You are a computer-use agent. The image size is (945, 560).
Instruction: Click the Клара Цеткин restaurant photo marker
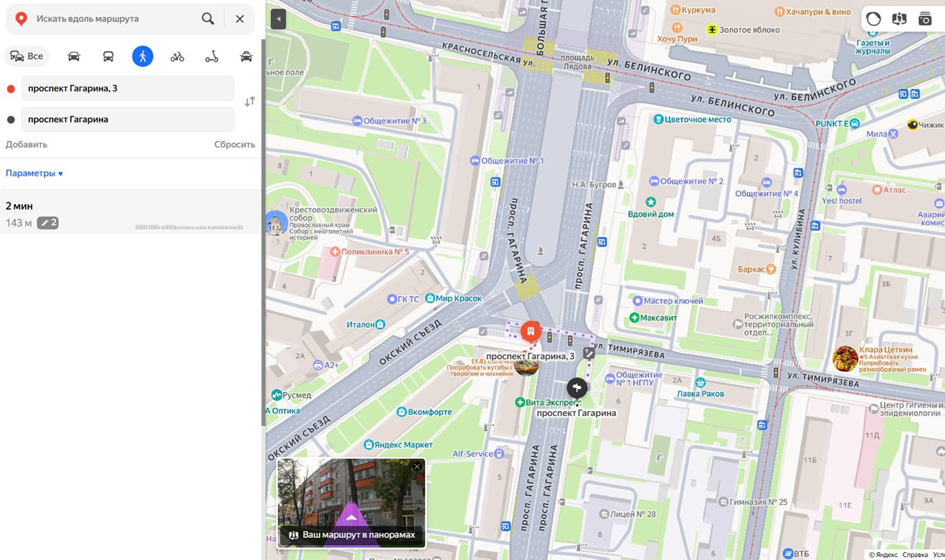[x=845, y=358]
